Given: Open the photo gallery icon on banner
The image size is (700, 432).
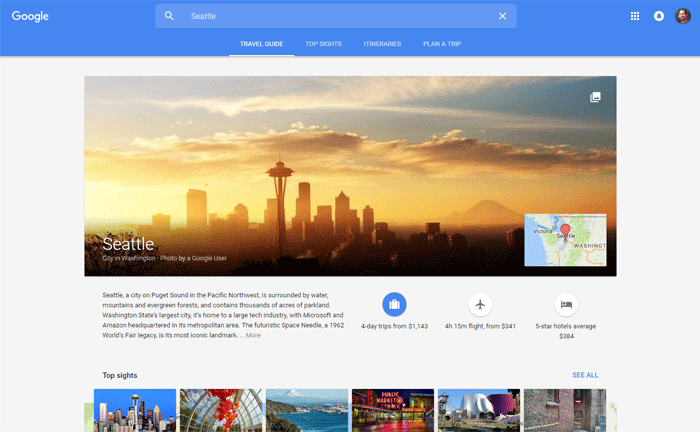Looking at the screenshot, I should [595, 97].
